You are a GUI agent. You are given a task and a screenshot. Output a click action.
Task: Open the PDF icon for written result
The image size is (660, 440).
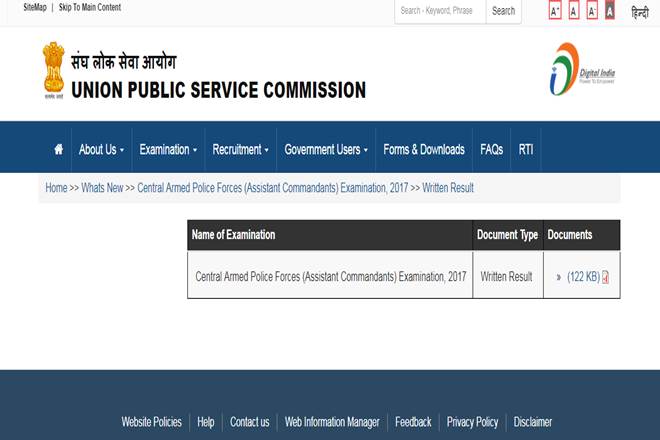605,277
